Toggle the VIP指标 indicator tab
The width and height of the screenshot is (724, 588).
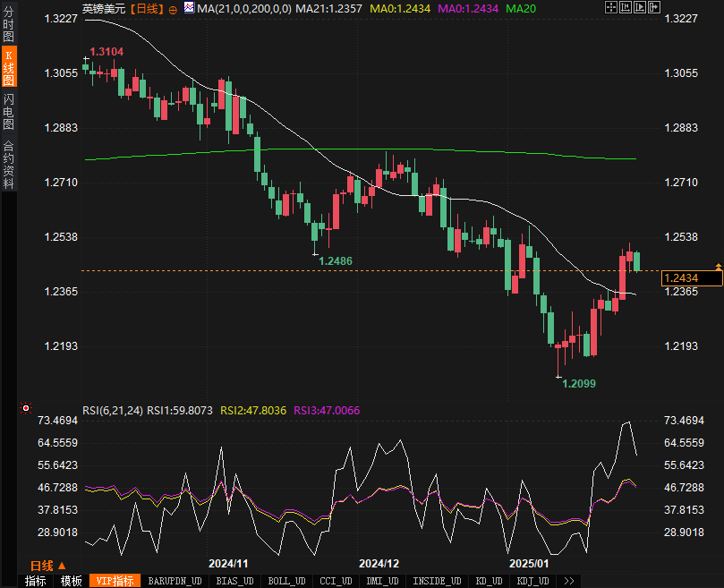coord(115,581)
